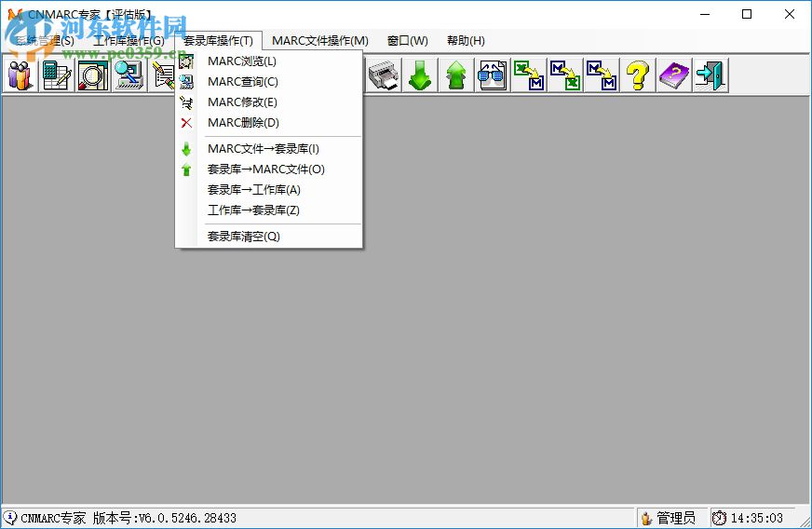Choose MARC浏览(L) from the menu
Viewport: 812px width, 529px height.
[269, 61]
